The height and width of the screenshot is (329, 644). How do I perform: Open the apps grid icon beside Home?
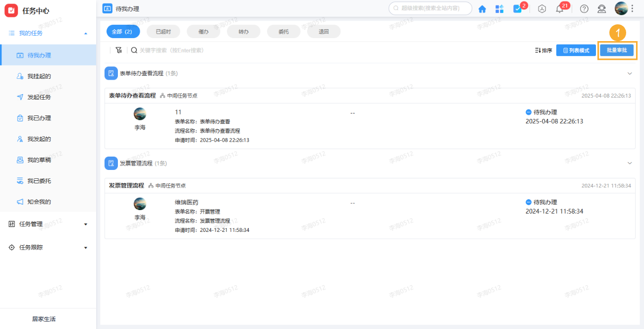click(499, 8)
